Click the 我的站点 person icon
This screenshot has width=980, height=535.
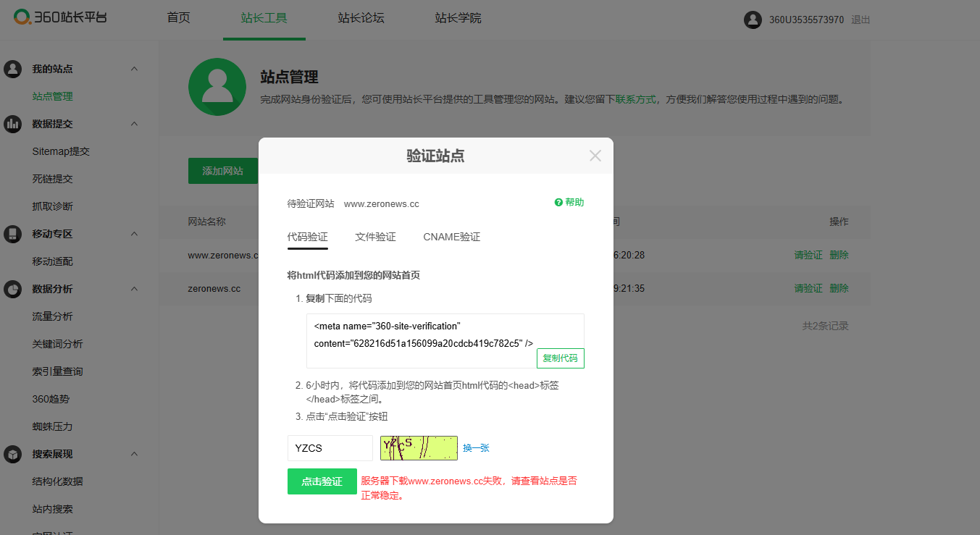(13, 69)
